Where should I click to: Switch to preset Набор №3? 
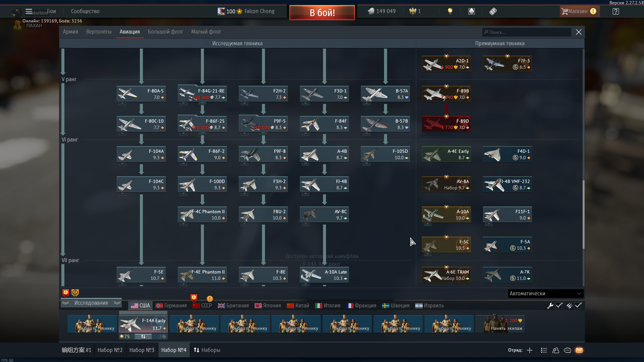tap(142, 350)
